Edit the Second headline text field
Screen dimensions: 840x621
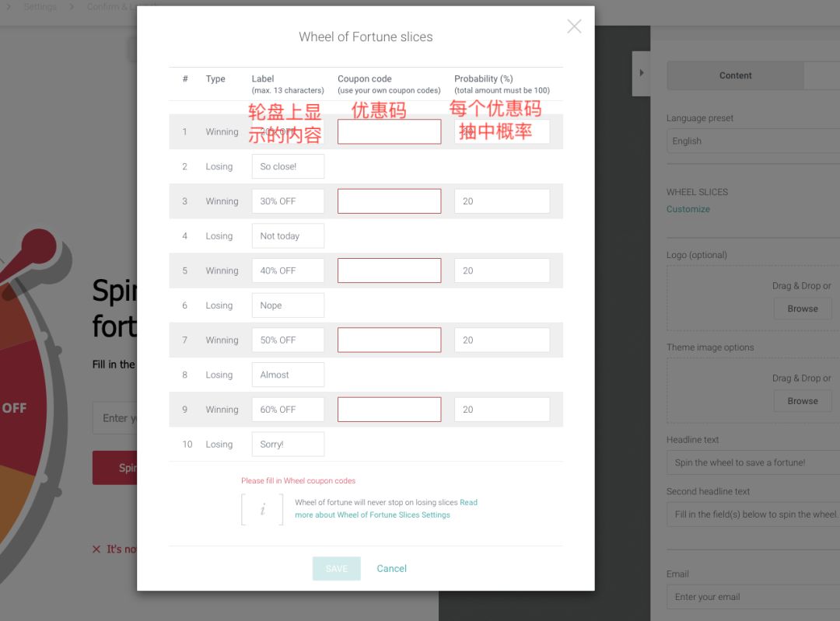(753, 515)
